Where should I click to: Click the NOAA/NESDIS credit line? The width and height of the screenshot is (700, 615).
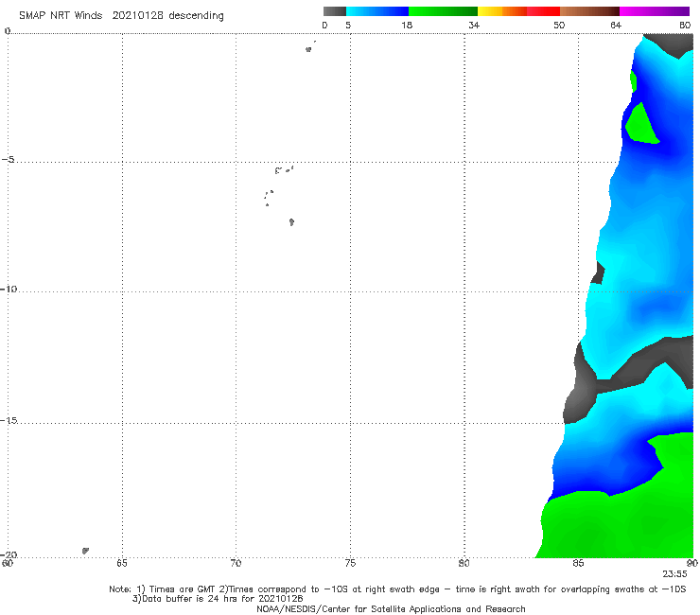click(391, 609)
